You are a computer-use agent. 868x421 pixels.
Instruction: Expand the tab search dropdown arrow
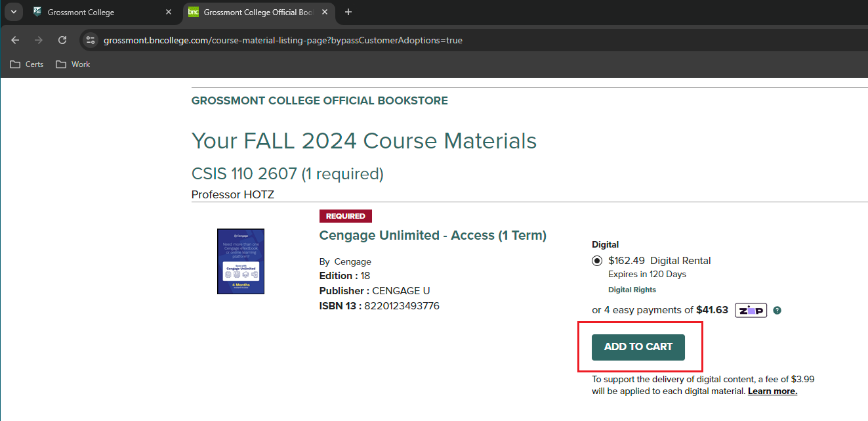pyautogui.click(x=13, y=12)
